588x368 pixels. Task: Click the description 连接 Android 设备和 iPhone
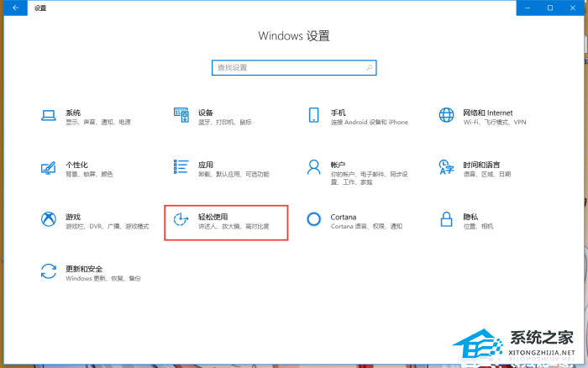(x=369, y=123)
